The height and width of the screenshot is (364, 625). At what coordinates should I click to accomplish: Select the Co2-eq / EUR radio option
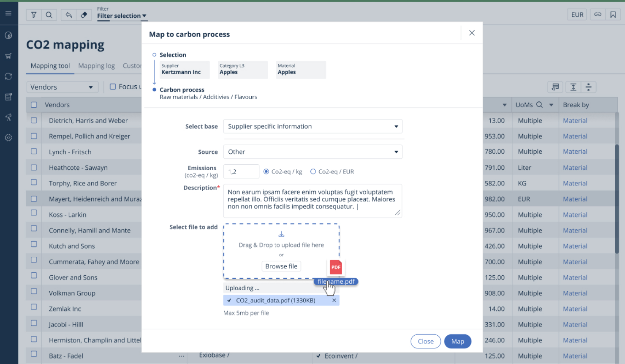pyautogui.click(x=313, y=171)
